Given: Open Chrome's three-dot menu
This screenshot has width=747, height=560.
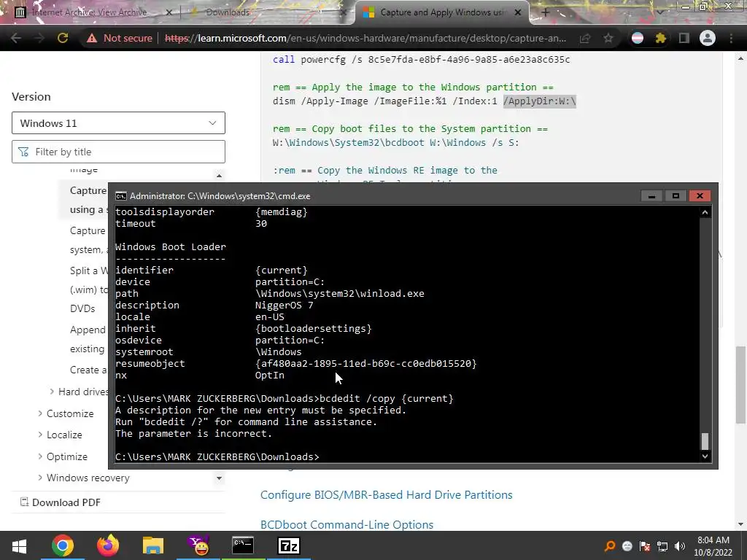Looking at the screenshot, I should (731, 38).
